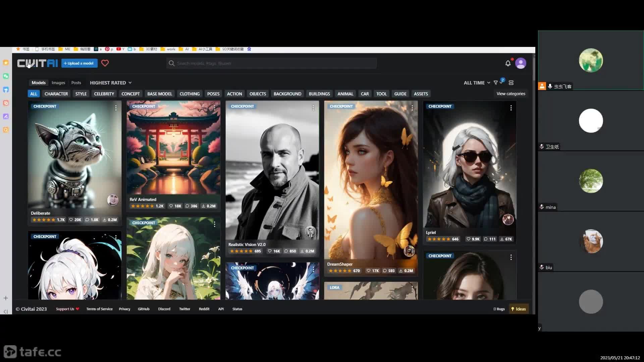Open the GitHub footer link

coord(144,309)
